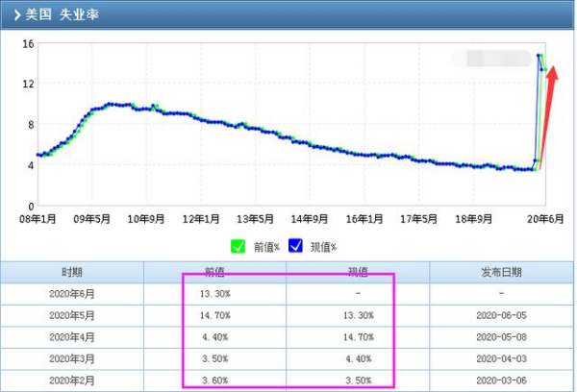Click the 2020-06-05 release date

point(501,315)
